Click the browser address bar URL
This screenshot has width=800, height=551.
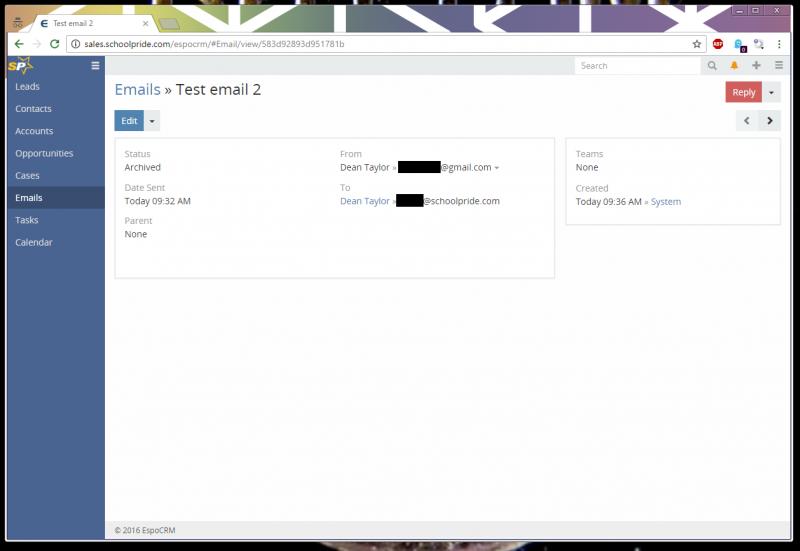tap(214, 44)
